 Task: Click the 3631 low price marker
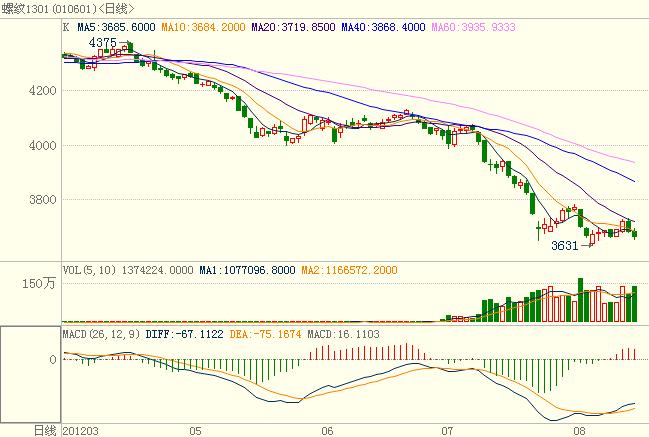(567, 245)
